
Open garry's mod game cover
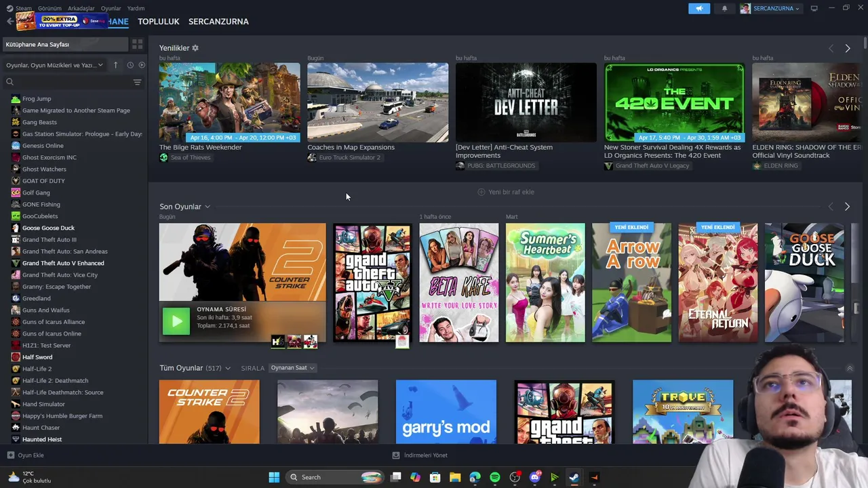[446, 412]
